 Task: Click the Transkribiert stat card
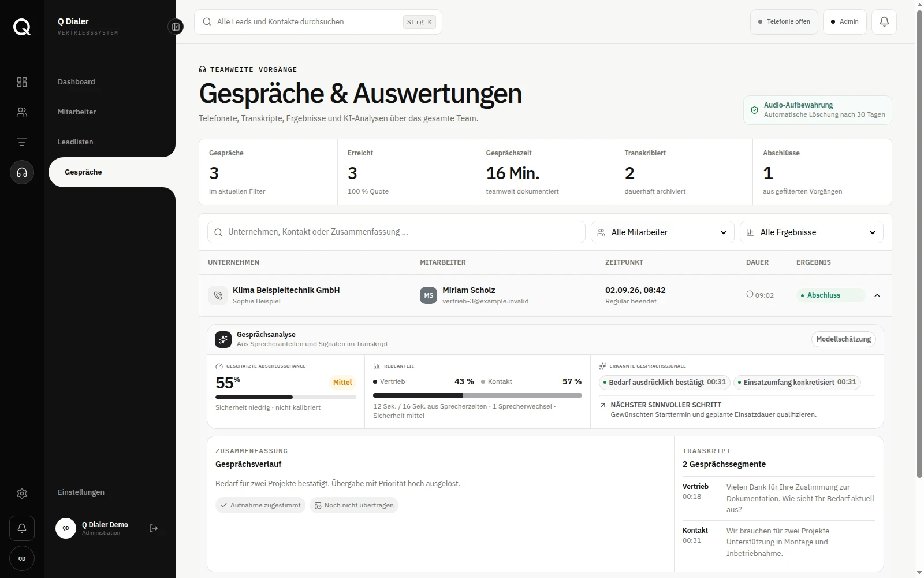coord(683,172)
